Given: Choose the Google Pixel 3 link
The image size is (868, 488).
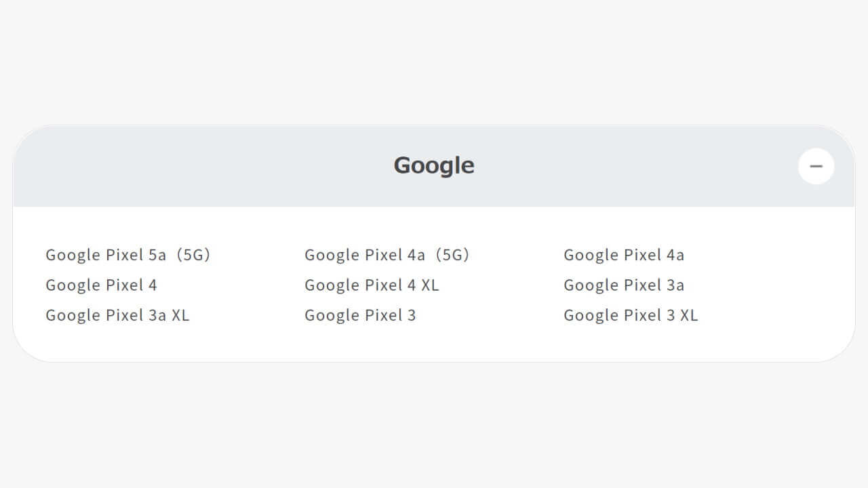Looking at the screenshot, I should point(360,315).
